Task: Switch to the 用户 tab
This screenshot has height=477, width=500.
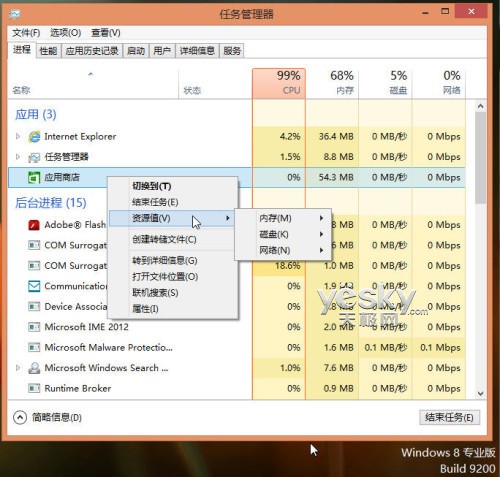Action: click(162, 51)
